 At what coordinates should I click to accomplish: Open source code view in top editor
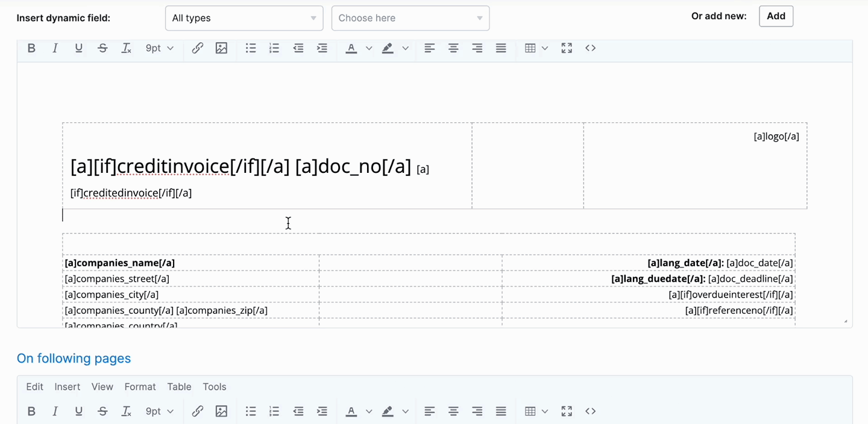(x=591, y=48)
